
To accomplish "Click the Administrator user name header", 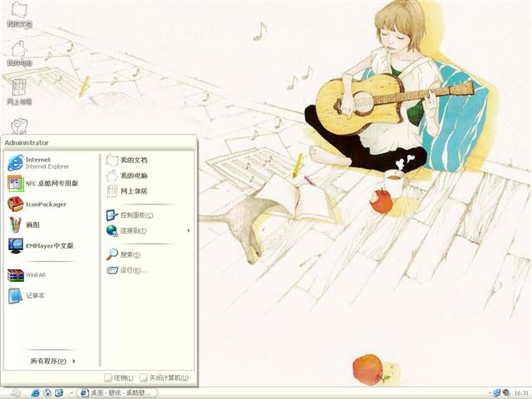I will [27, 143].
